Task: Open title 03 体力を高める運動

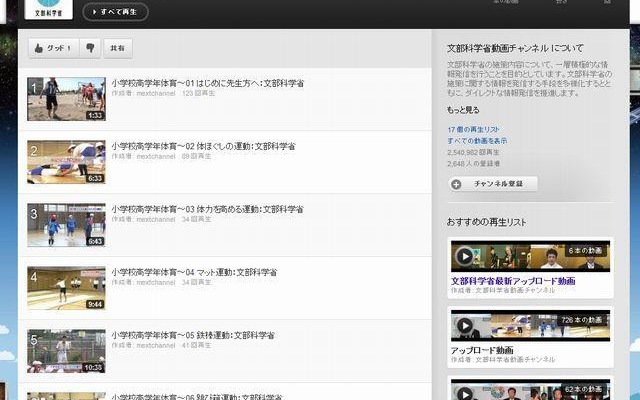Action: pyautogui.click(x=207, y=209)
